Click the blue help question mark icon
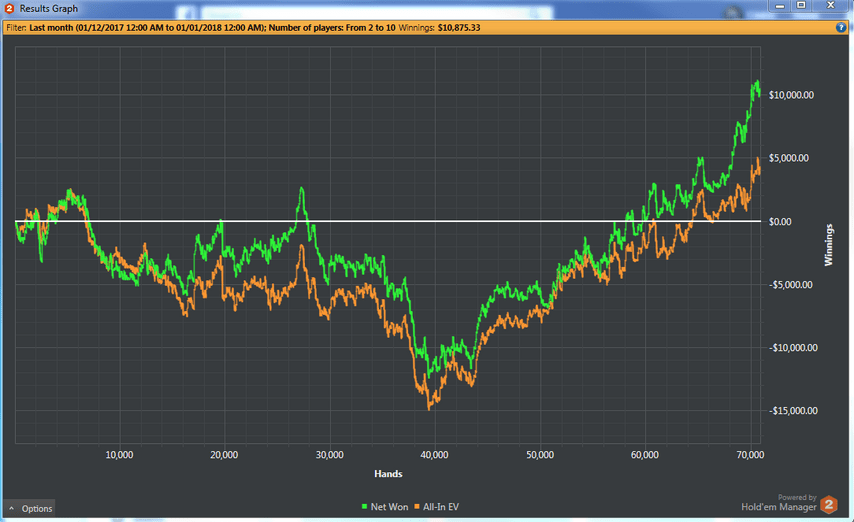 coord(841,27)
